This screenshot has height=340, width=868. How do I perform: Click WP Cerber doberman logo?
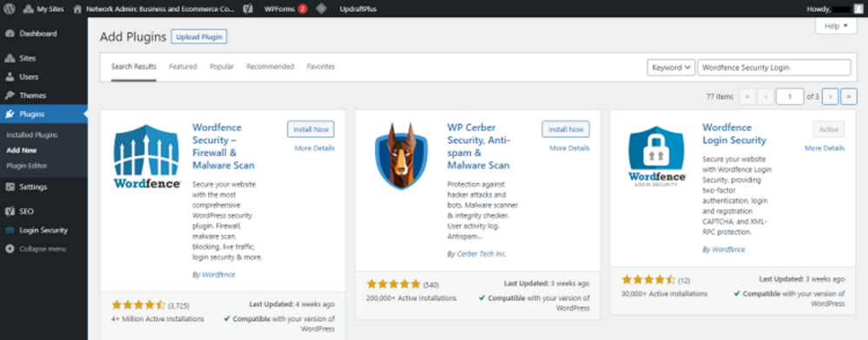click(401, 156)
